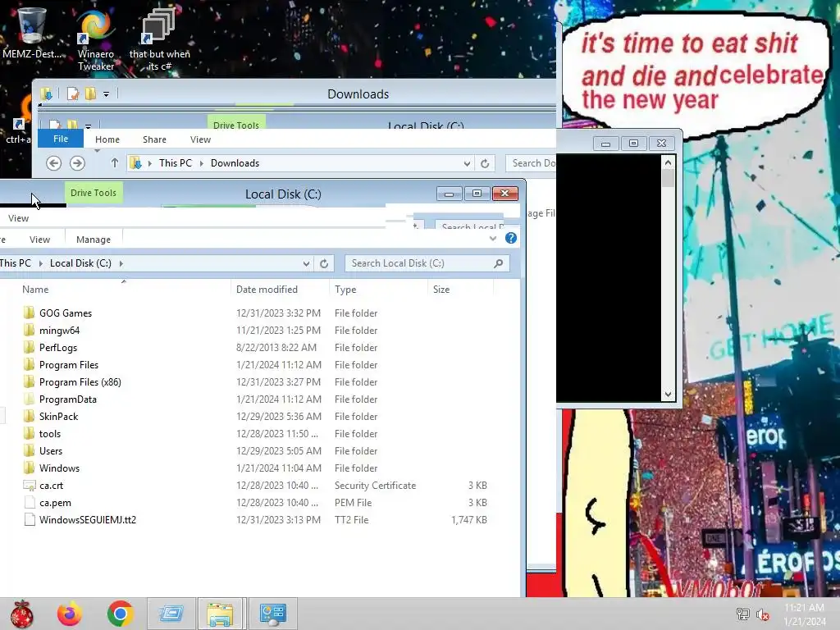Screen dimensions: 840x630
Task: Click the network tray icon
Action: [x=742, y=614]
